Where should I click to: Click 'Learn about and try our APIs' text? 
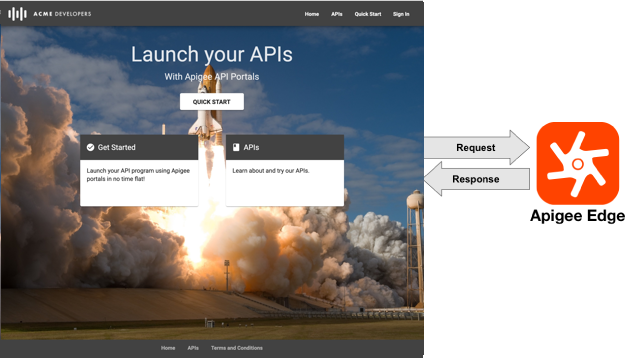click(271, 171)
